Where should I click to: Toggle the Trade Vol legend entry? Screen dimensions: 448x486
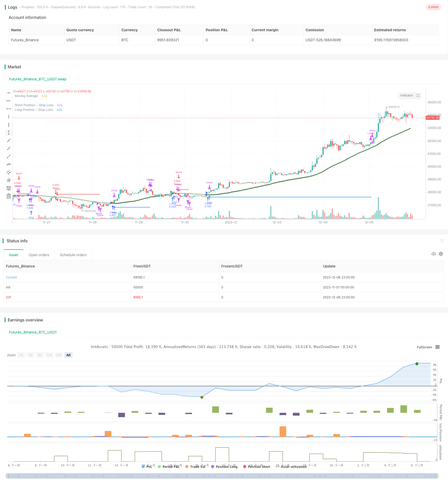tap(195, 467)
